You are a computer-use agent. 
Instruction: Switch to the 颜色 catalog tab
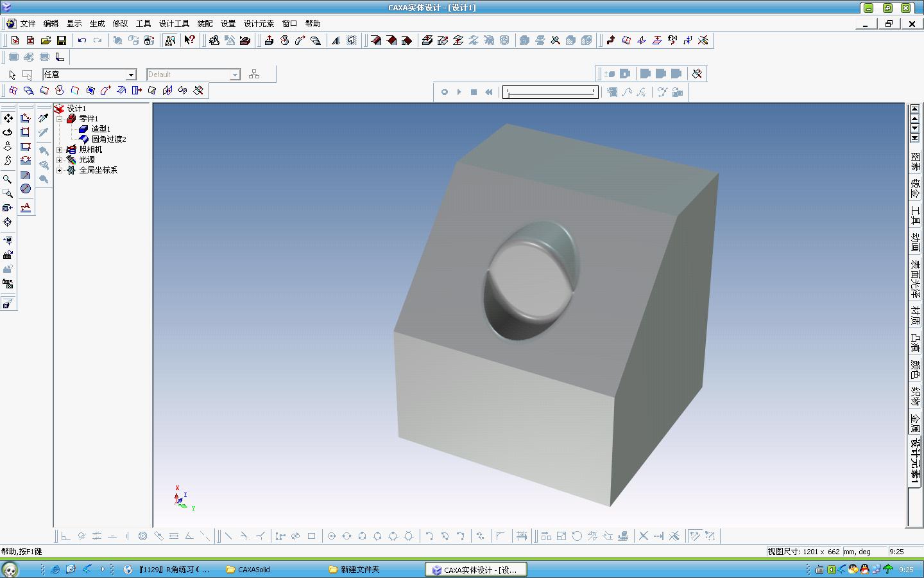coord(915,369)
